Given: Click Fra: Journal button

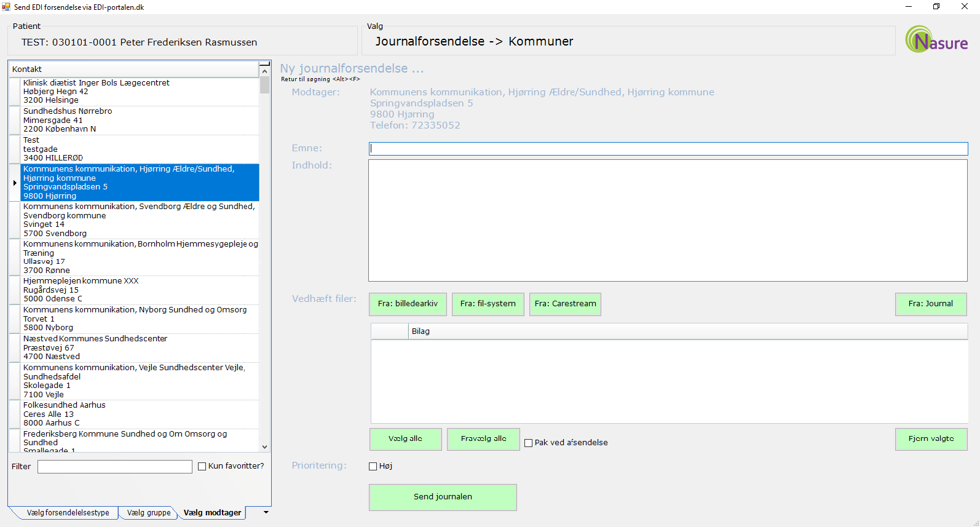Looking at the screenshot, I should [931, 304].
